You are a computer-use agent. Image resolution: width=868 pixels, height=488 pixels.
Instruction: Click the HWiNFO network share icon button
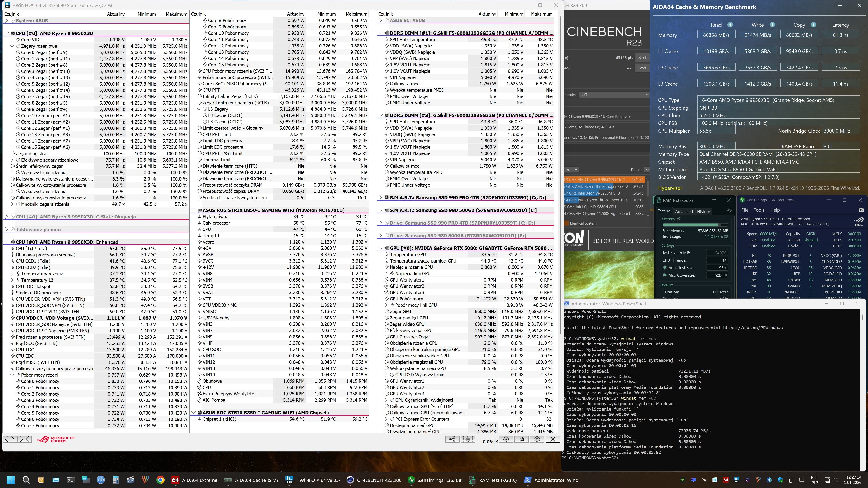point(452,439)
